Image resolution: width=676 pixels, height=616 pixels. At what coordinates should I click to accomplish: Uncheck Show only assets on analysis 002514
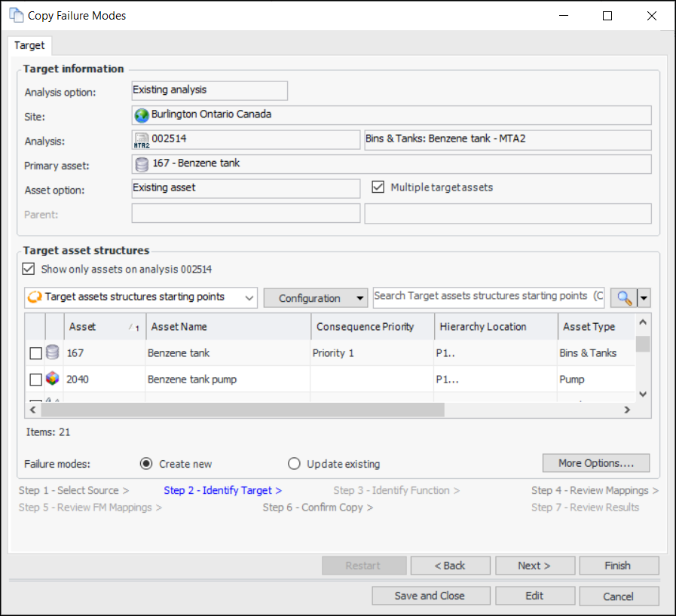[x=29, y=269]
